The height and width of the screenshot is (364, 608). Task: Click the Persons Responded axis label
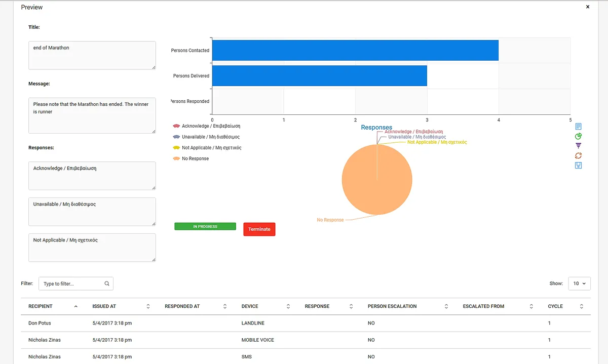click(190, 101)
